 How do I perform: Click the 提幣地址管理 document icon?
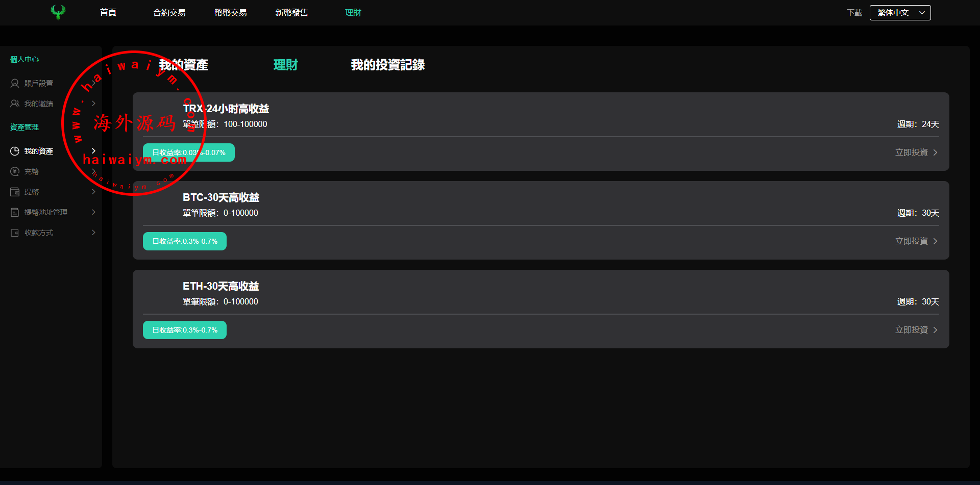(x=15, y=212)
